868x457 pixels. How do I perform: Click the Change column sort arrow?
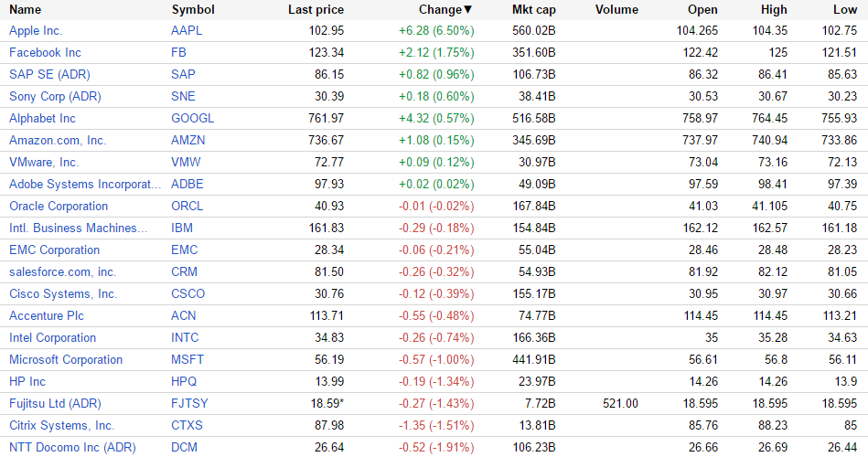(468, 10)
